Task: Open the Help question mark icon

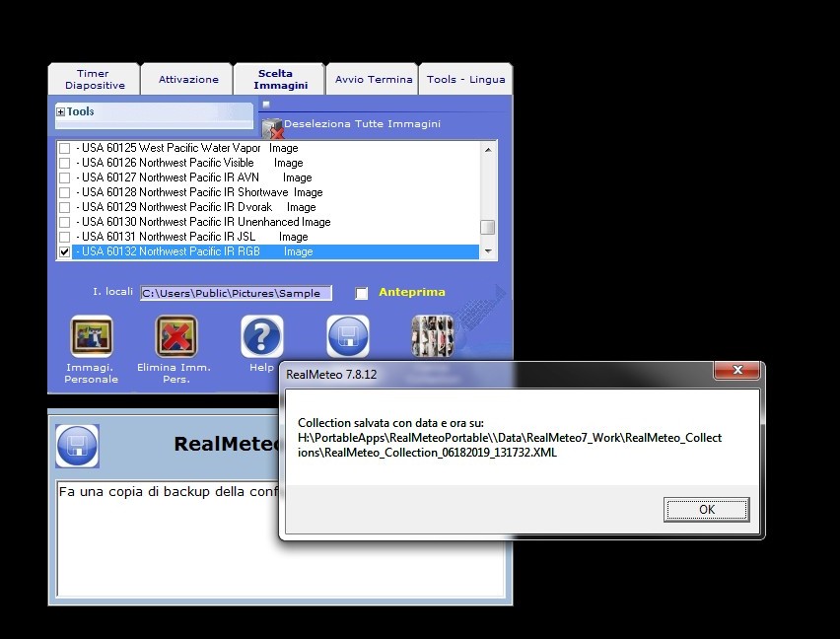Action: pos(262,336)
